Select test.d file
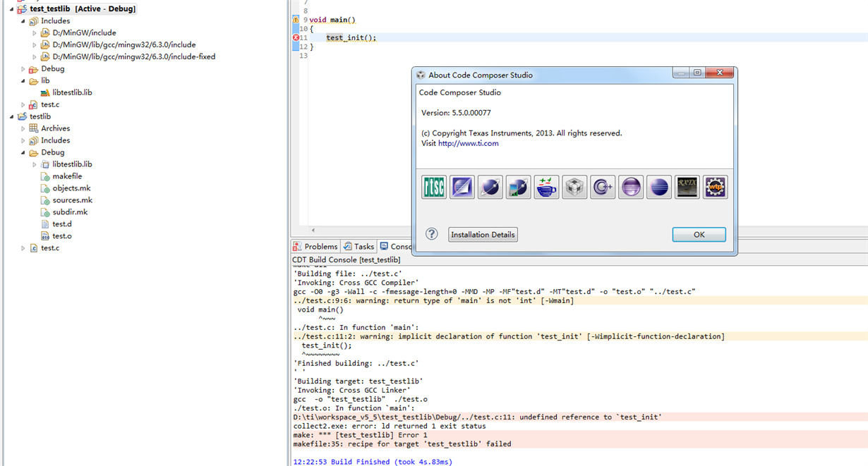The image size is (868, 466). [x=56, y=224]
